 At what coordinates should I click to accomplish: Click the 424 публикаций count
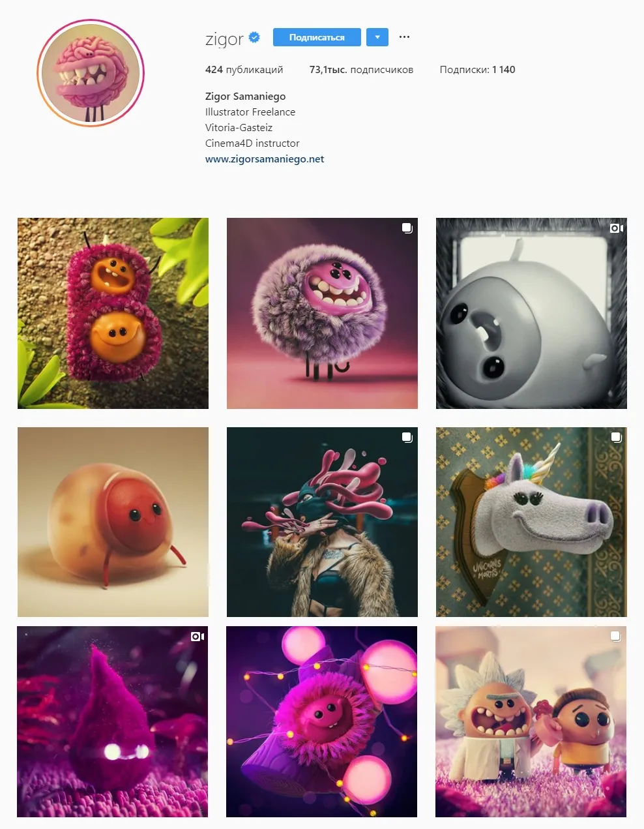pyautogui.click(x=244, y=70)
